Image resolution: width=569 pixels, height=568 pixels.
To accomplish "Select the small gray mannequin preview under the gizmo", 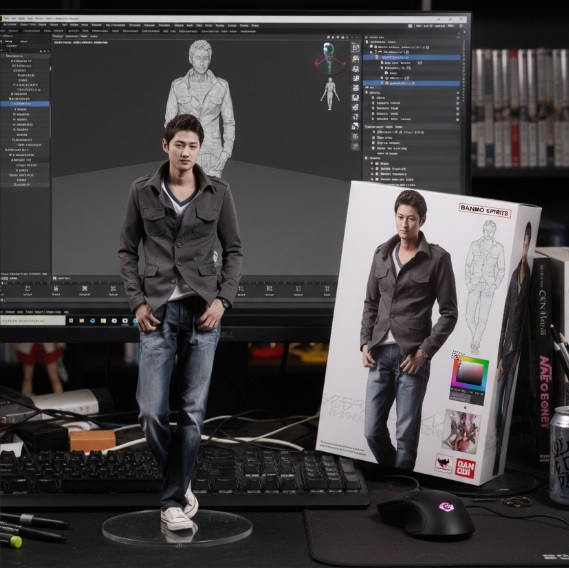I will [x=330, y=94].
